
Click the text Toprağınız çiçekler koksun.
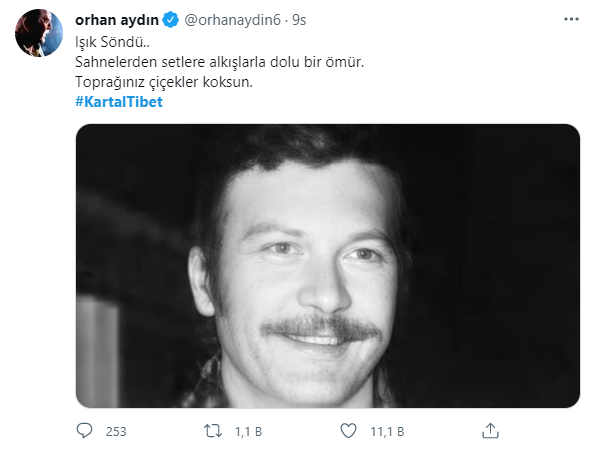[x=164, y=82]
